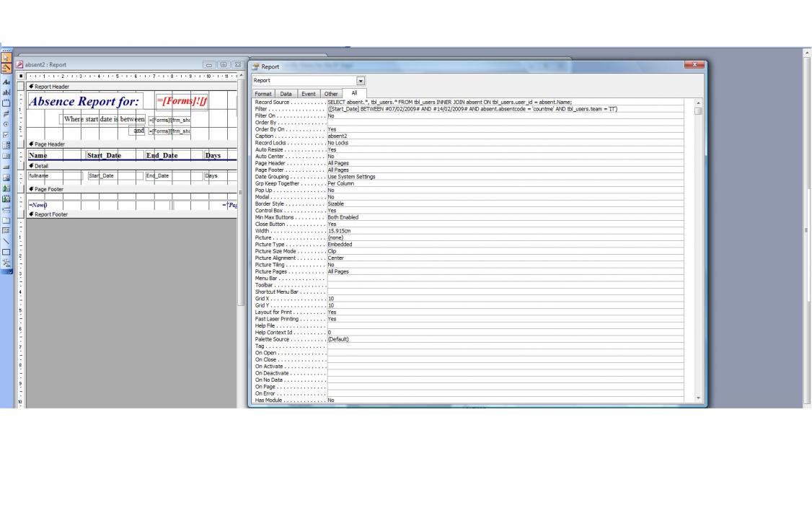The width and height of the screenshot is (812, 508).
Task: Select the bold 'End_Date' header label
Action: 174,155
